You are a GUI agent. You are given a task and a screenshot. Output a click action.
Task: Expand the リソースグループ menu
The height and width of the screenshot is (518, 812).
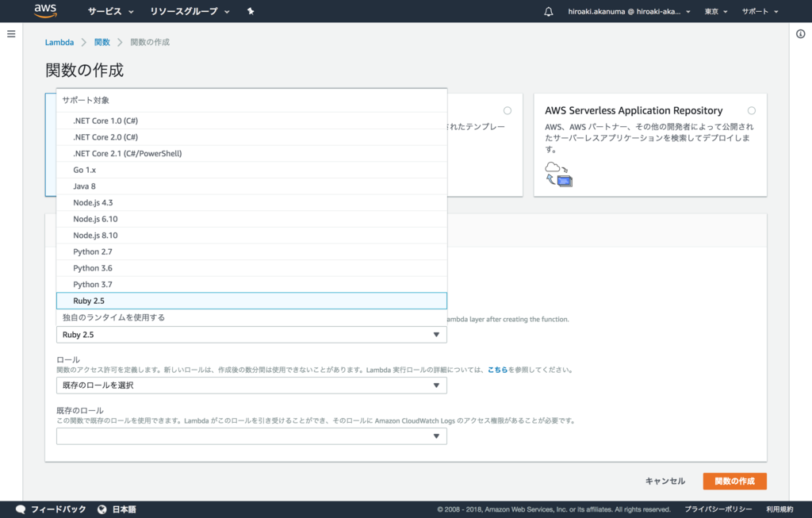pyautogui.click(x=190, y=11)
